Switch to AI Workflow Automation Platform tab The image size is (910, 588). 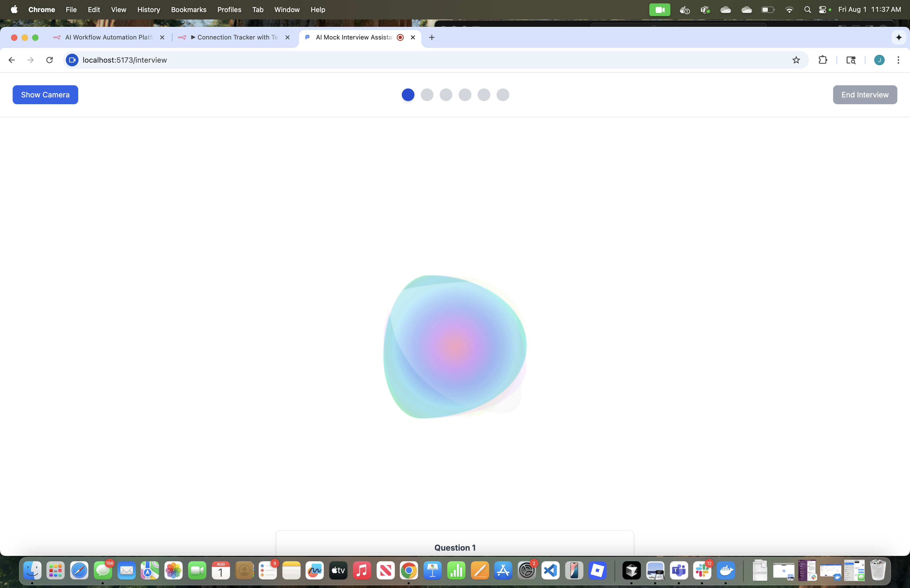pyautogui.click(x=109, y=37)
